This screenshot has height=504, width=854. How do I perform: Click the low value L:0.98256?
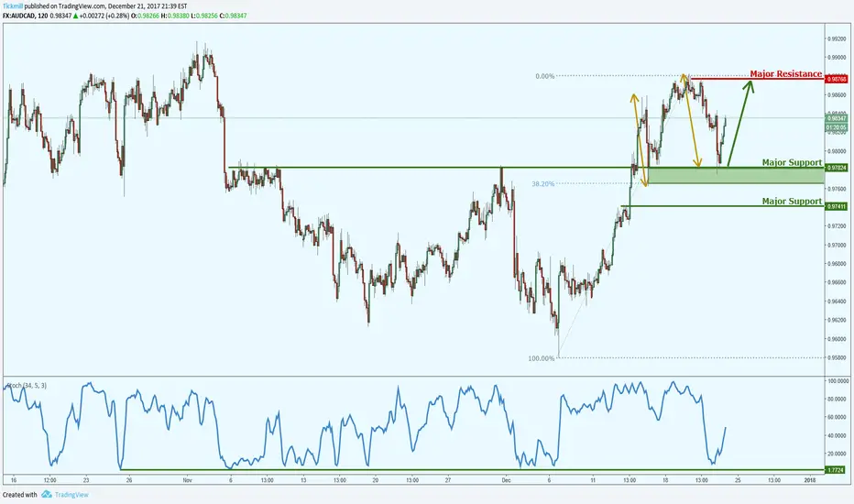pos(203,16)
